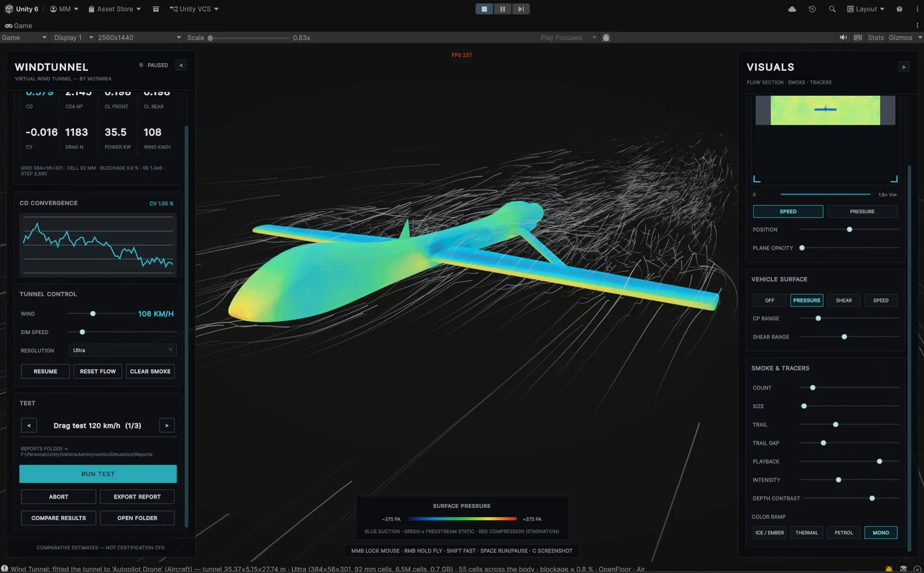Open the Game tab's three-dot options menu

pos(917,25)
